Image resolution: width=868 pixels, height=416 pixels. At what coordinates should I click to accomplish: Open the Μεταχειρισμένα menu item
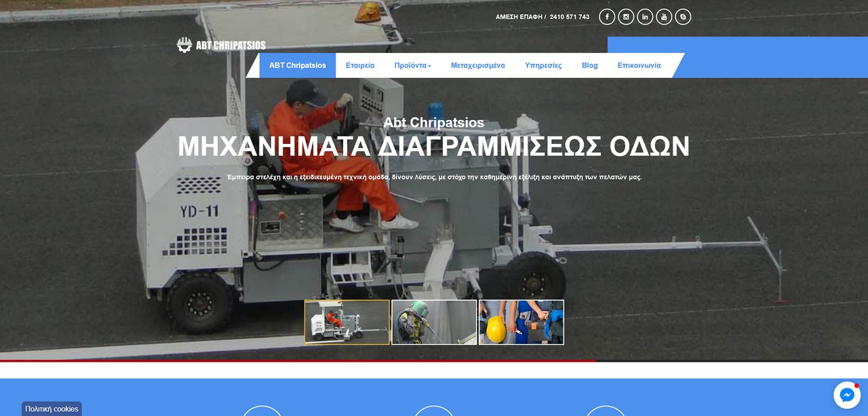point(477,66)
